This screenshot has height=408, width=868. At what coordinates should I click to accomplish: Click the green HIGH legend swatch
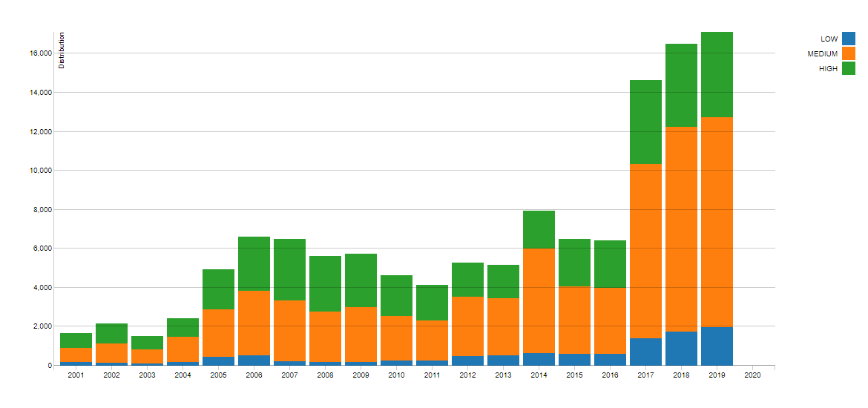(x=849, y=68)
